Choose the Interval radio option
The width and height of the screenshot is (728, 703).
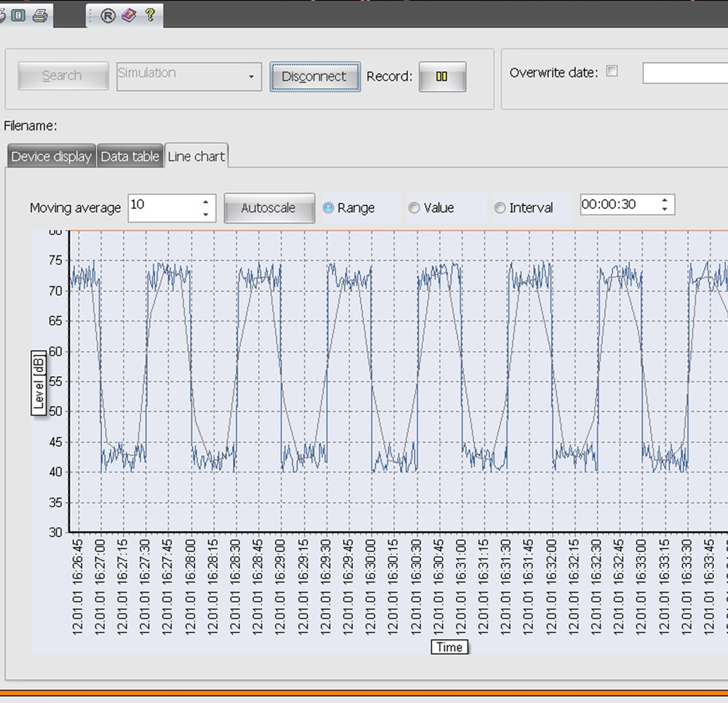[x=499, y=208]
